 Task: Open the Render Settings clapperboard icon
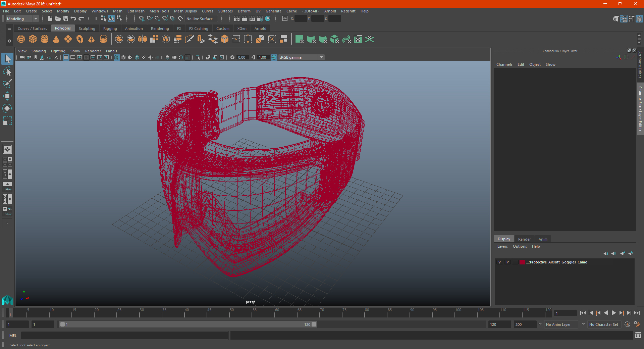260,19
